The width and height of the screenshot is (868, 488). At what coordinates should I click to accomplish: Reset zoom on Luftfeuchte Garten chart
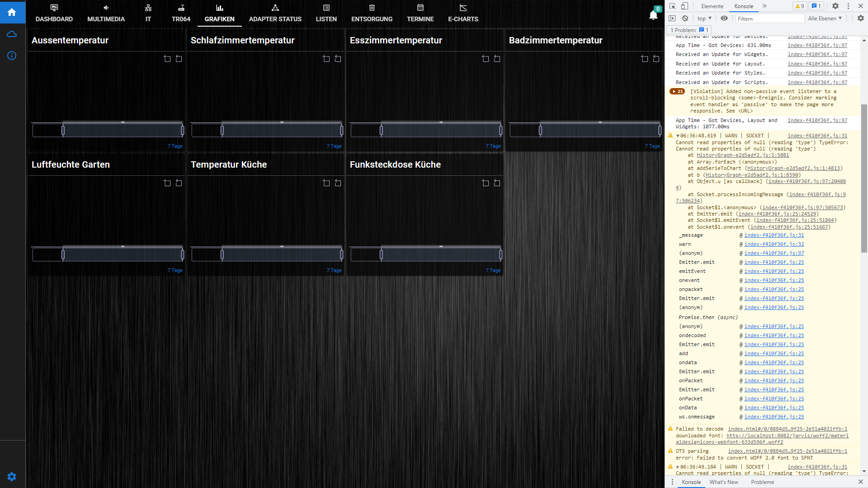(179, 183)
